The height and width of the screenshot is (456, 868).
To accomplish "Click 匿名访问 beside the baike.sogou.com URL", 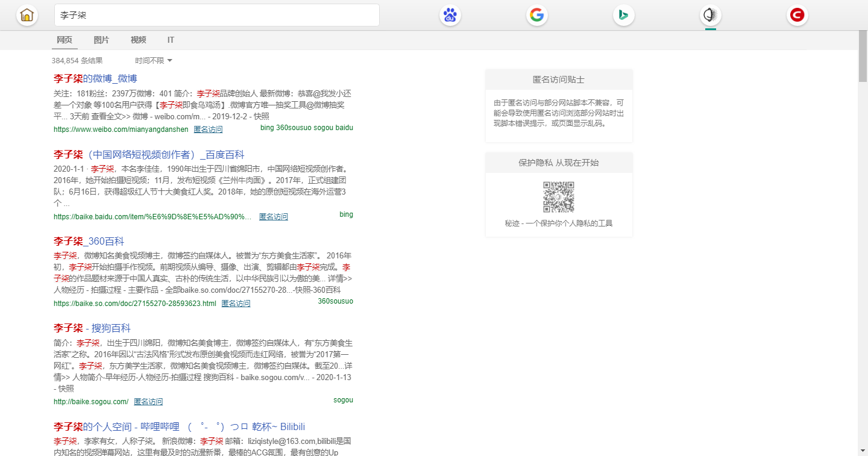I will coord(148,402).
